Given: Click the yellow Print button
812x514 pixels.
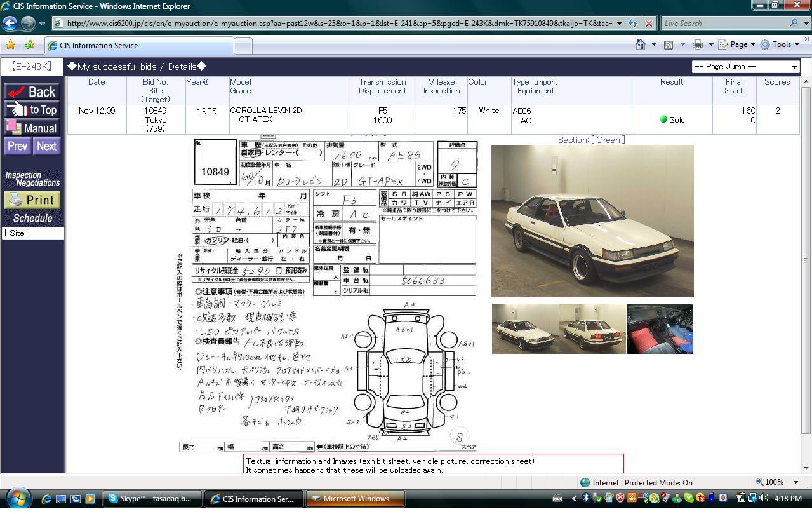Looking at the screenshot, I should pyautogui.click(x=32, y=200).
